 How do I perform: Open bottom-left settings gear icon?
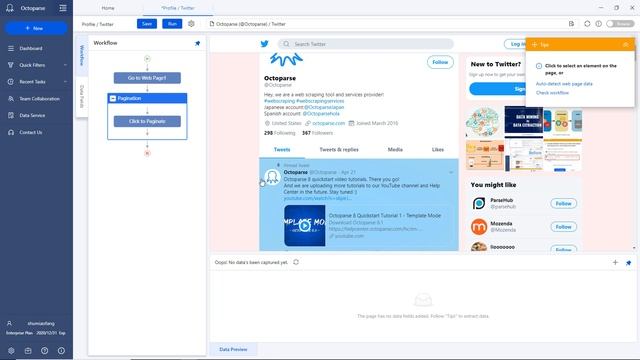coord(11,351)
